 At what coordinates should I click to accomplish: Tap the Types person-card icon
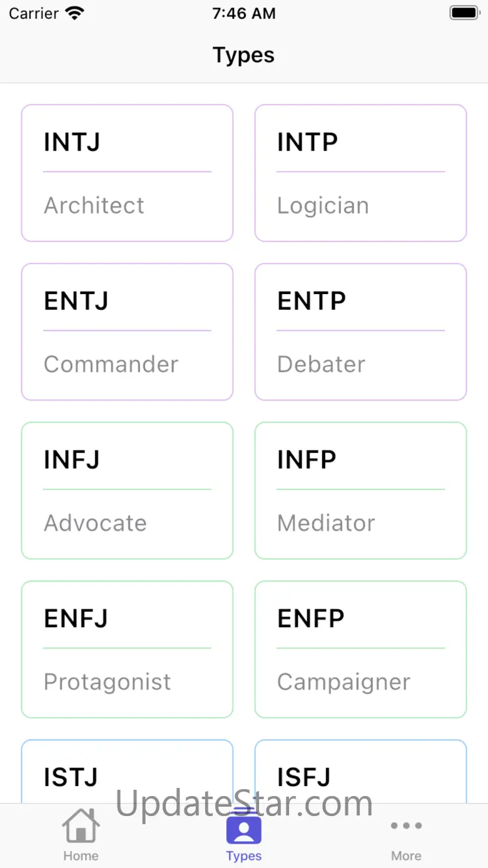[x=244, y=827]
